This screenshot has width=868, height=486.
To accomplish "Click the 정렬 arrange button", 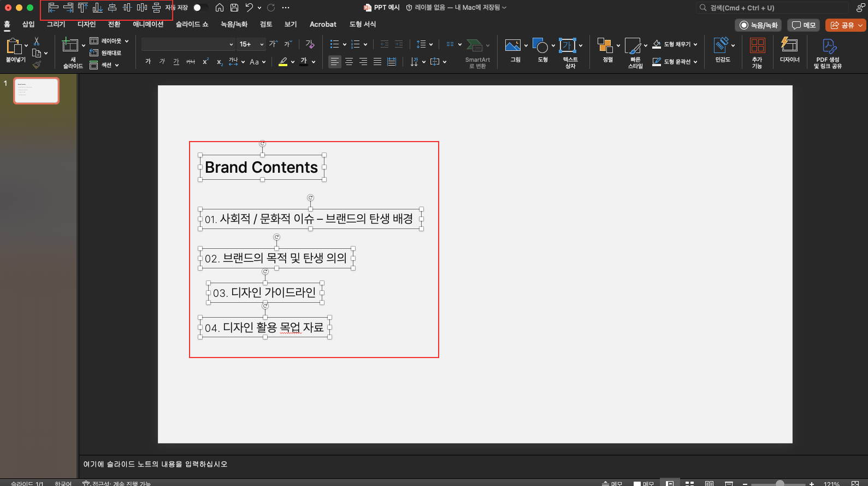I will [x=607, y=51].
